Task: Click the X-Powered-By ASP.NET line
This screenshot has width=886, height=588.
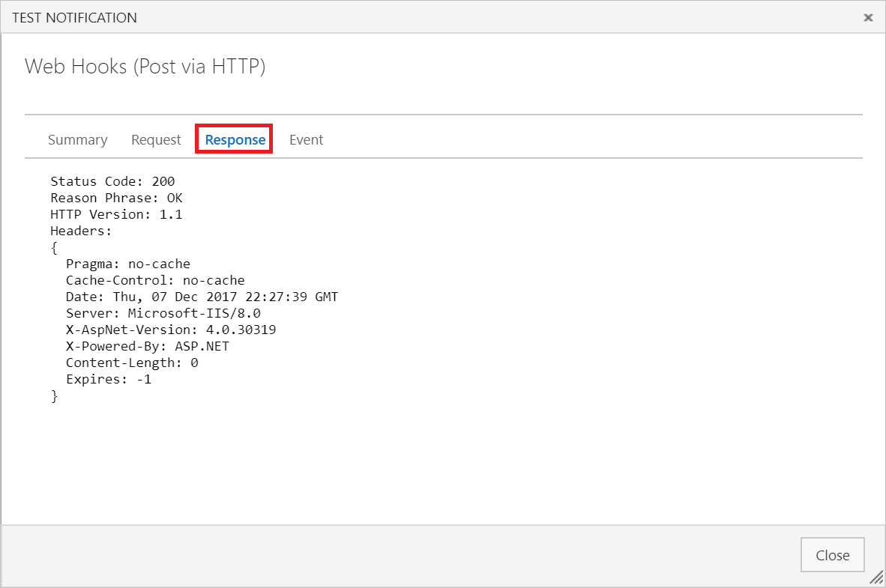Action: 148,346
